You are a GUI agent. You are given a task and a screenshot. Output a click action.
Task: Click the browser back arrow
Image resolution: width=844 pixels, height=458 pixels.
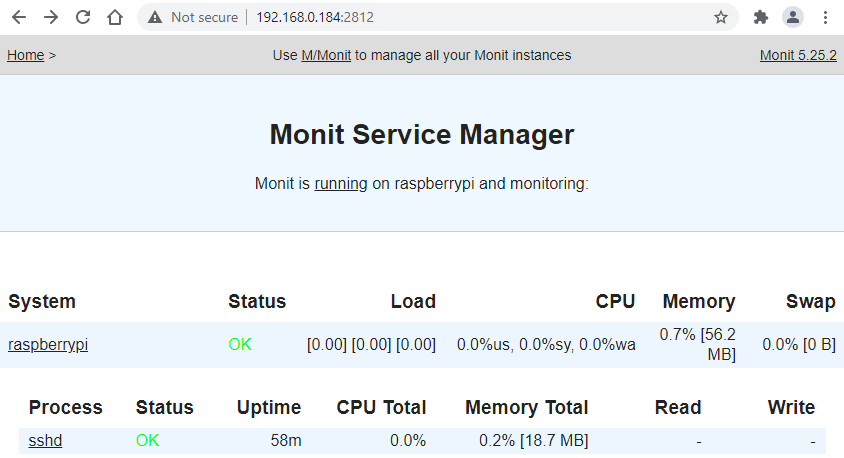(18, 17)
